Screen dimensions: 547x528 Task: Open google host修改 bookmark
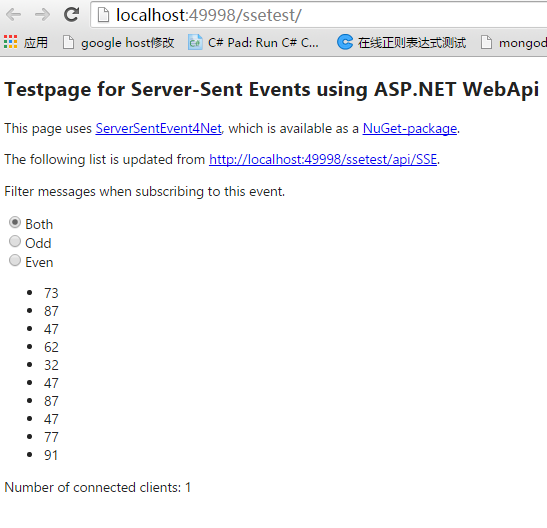coord(118,43)
